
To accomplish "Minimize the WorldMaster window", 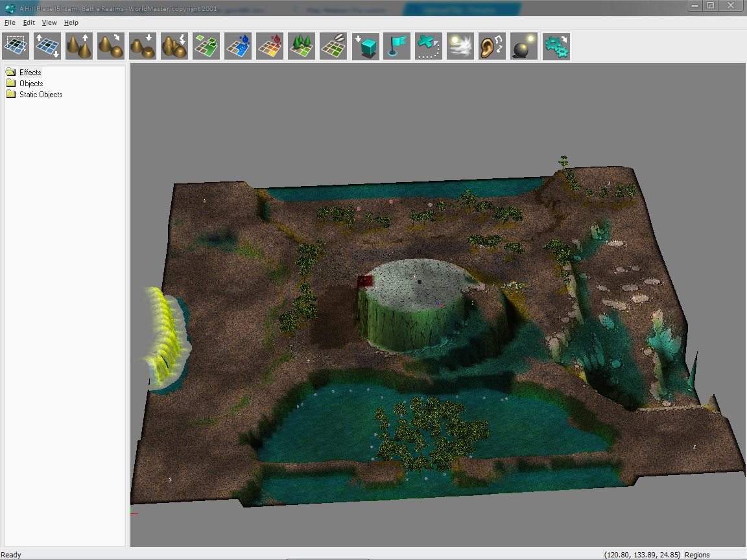I will [x=694, y=5].
